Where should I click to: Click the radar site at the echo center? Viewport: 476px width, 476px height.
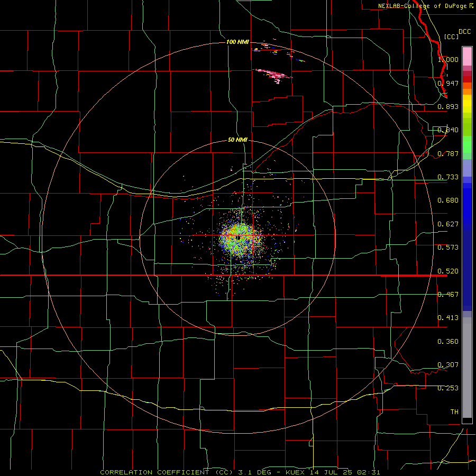tap(239, 237)
